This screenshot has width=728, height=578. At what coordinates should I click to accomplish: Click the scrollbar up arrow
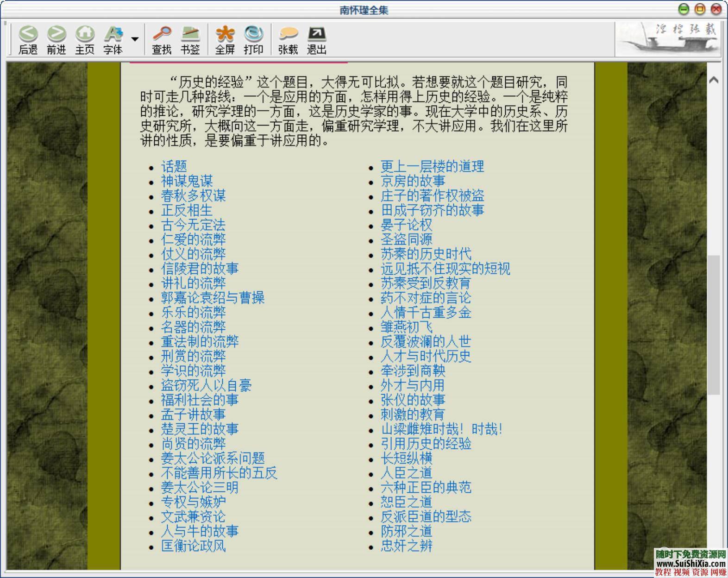(x=714, y=80)
